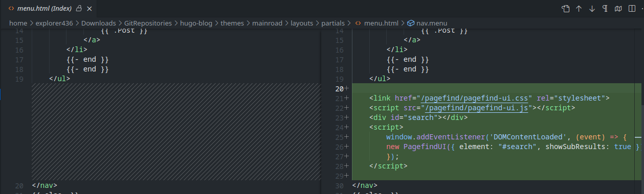
Task: Go to previous change with up arrow
Action: click(x=579, y=9)
